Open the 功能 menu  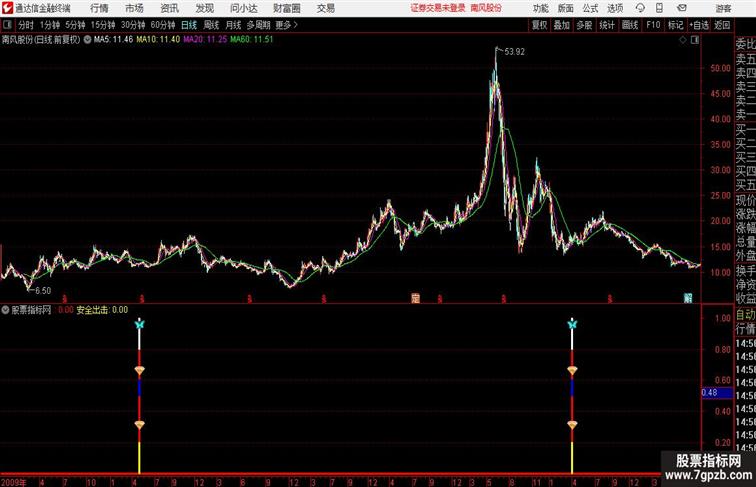(x=540, y=8)
